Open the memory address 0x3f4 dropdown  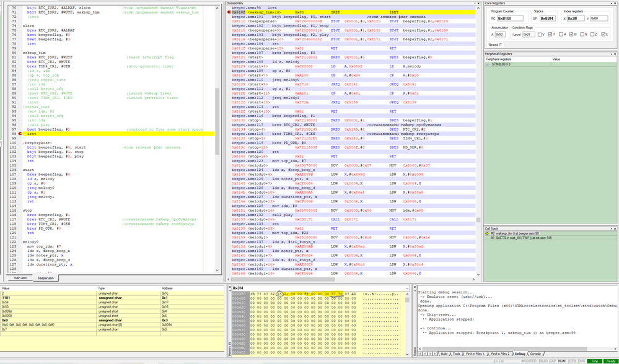(408, 288)
